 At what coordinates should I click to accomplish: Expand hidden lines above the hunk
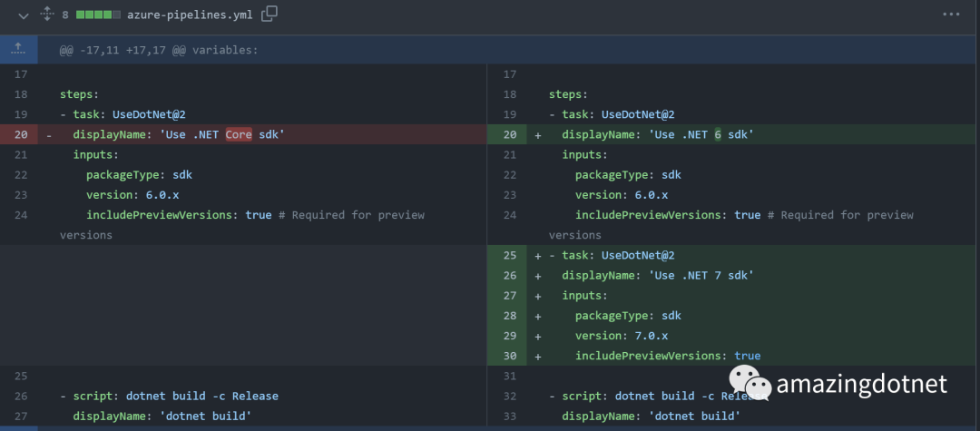click(x=18, y=49)
